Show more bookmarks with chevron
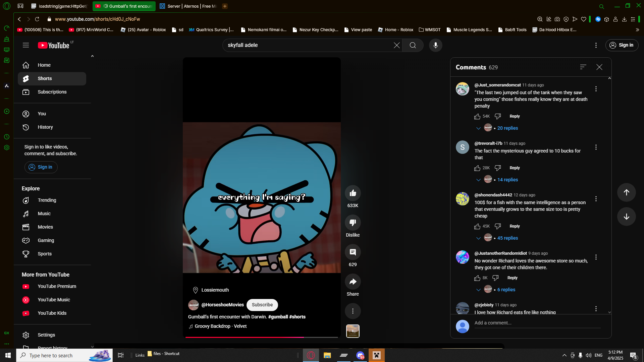This screenshot has width=644, height=362. coord(637,30)
